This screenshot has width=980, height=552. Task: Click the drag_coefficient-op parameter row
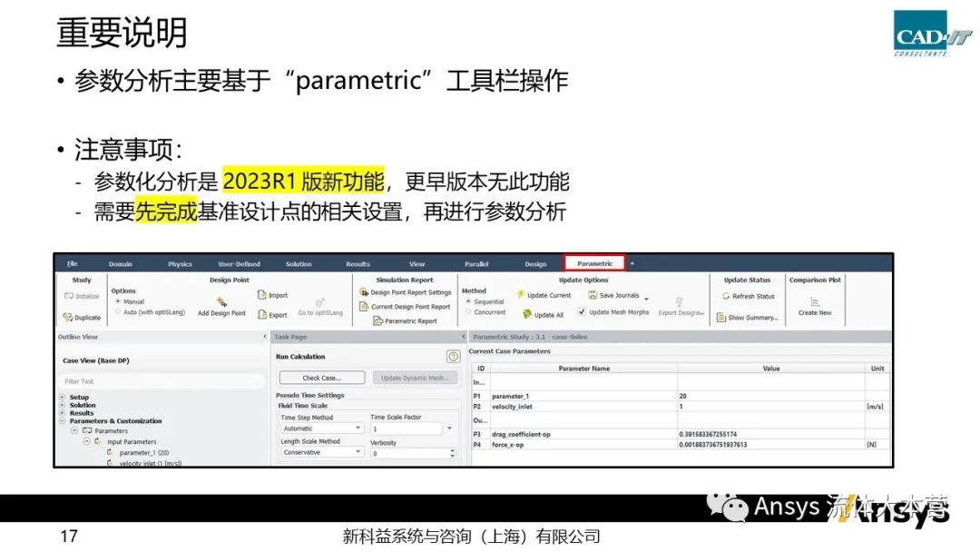pos(681,434)
